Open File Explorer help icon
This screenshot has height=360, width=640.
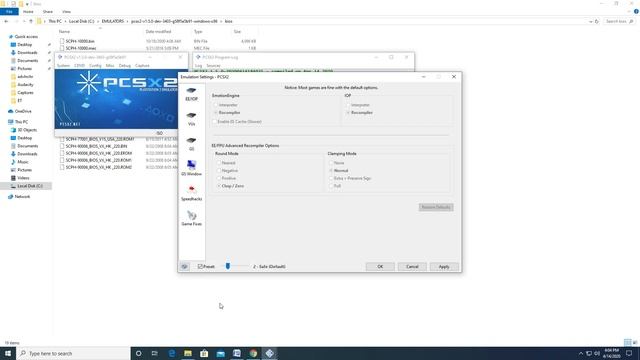[x=636, y=11]
